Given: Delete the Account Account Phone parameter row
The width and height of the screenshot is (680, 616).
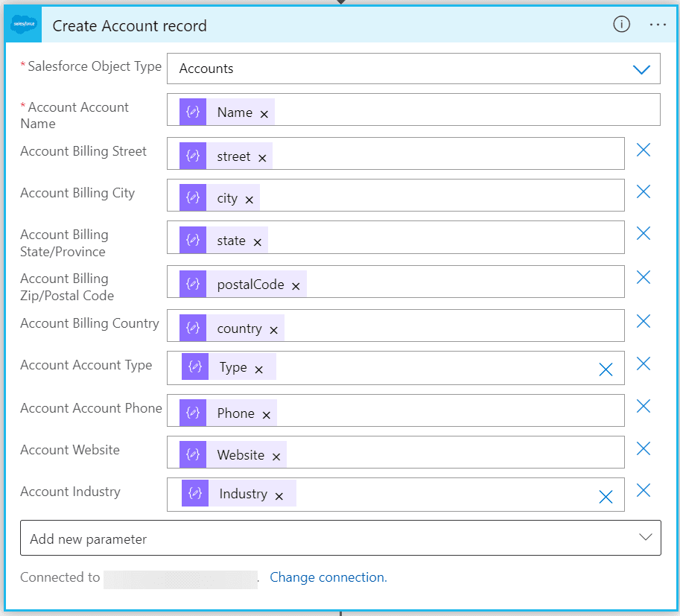Looking at the screenshot, I should tap(644, 406).
